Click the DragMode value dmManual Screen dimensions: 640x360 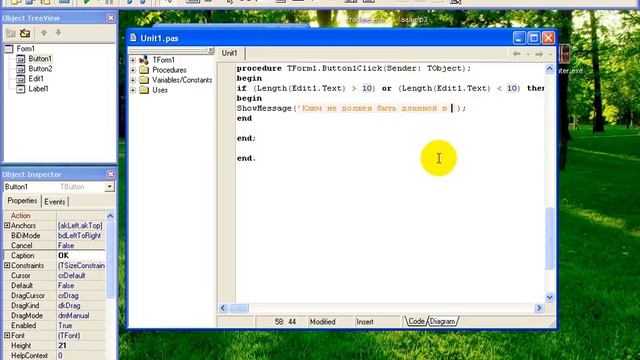pos(81,316)
